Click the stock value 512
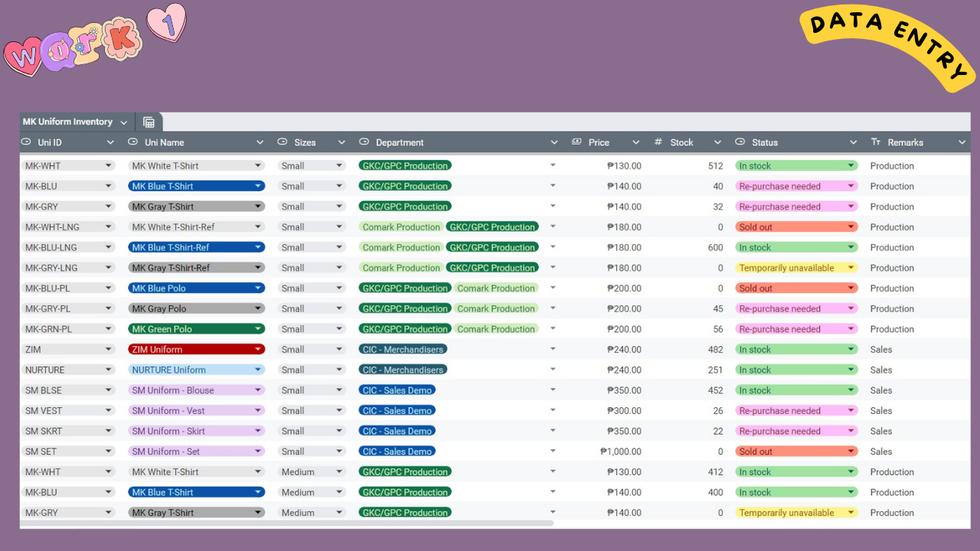 pyautogui.click(x=716, y=165)
